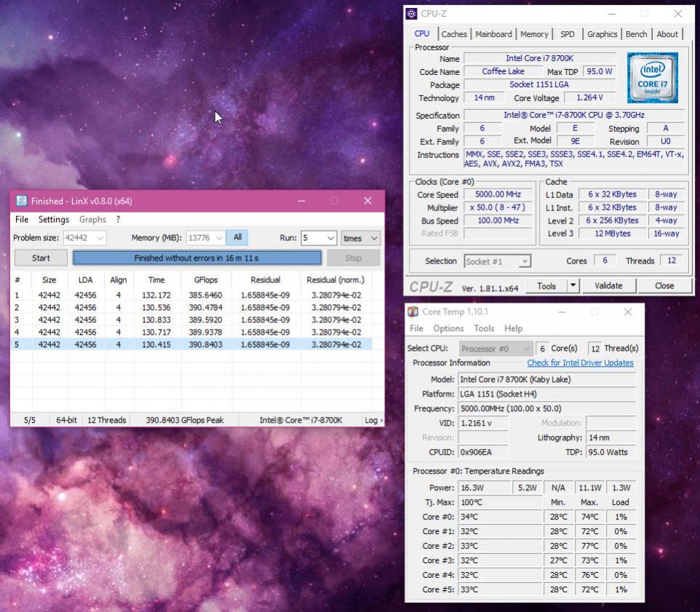The height and width of the screenshot is (612, 700).
Task: Open the Options menu in Core Temp
Action: pyautogui.click(x=448, y=328)
